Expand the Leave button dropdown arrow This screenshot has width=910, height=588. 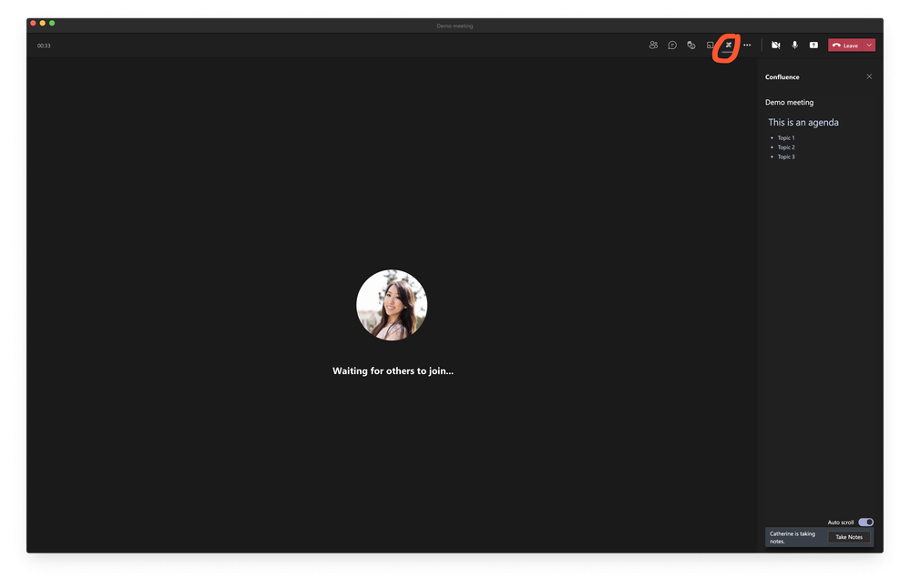point(869,46)
